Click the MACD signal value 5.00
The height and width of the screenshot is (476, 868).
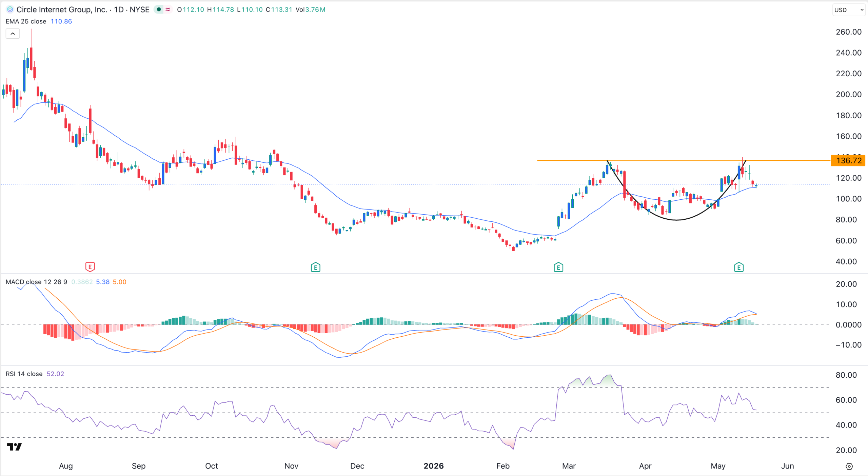pyautogui.click(x=119, y=282)
